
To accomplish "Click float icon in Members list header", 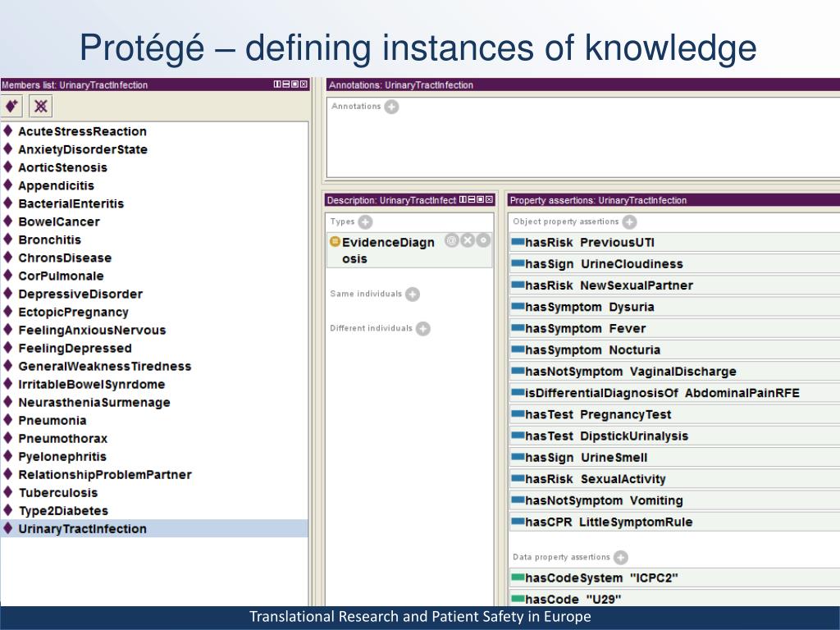I will (x=294, y=84).
